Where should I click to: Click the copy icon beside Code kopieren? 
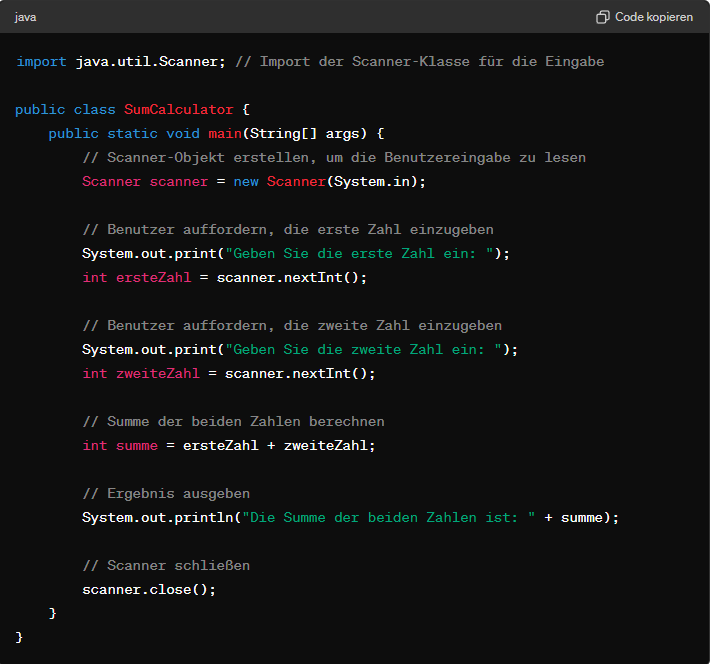602,17
